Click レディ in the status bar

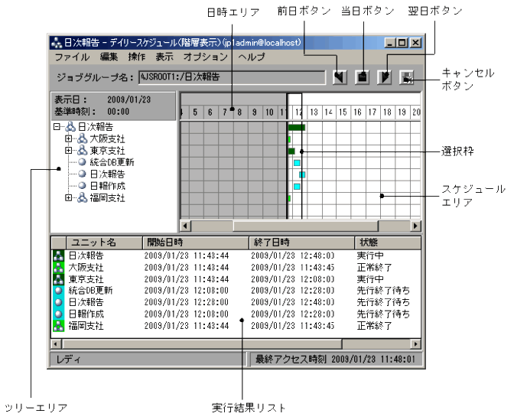pos(68,360)
